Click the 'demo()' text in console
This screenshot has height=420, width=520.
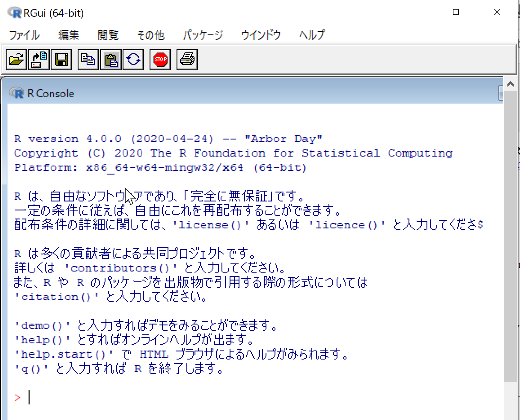click(x=42, y=326)
